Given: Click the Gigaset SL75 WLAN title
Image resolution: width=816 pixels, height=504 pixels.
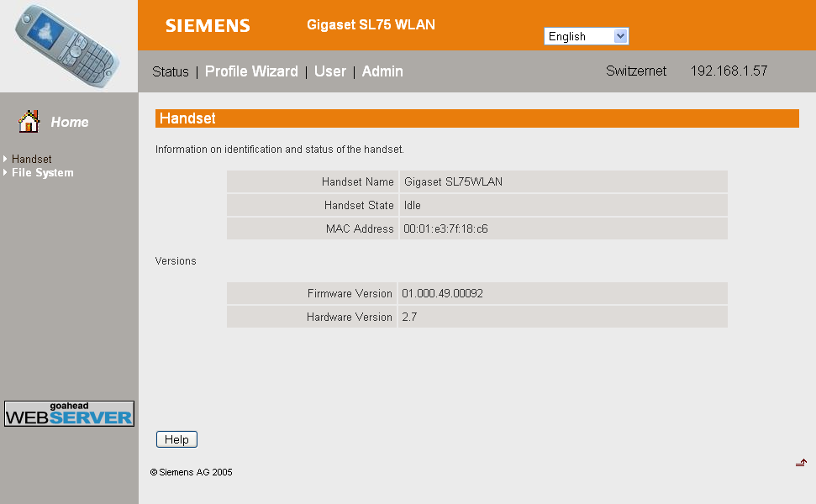Looking at the screenshot, I should click(371, 25).
